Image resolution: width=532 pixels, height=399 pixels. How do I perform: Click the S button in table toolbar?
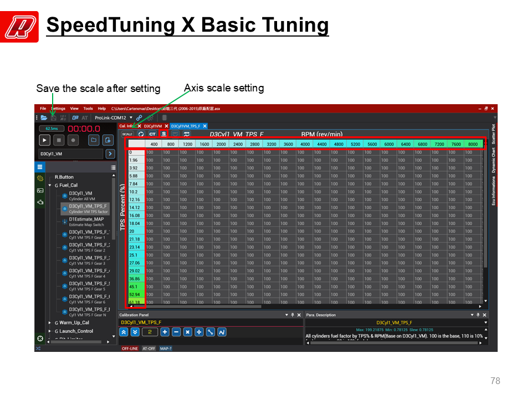click(164, 134)
